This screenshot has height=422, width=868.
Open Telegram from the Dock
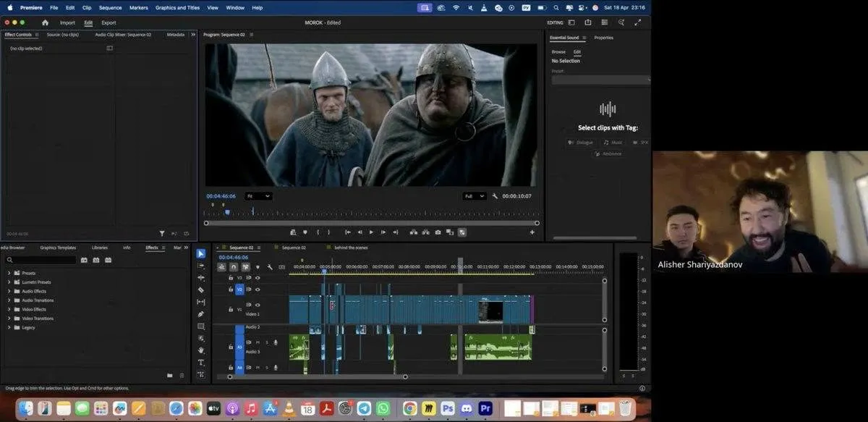tap(364, 409)
